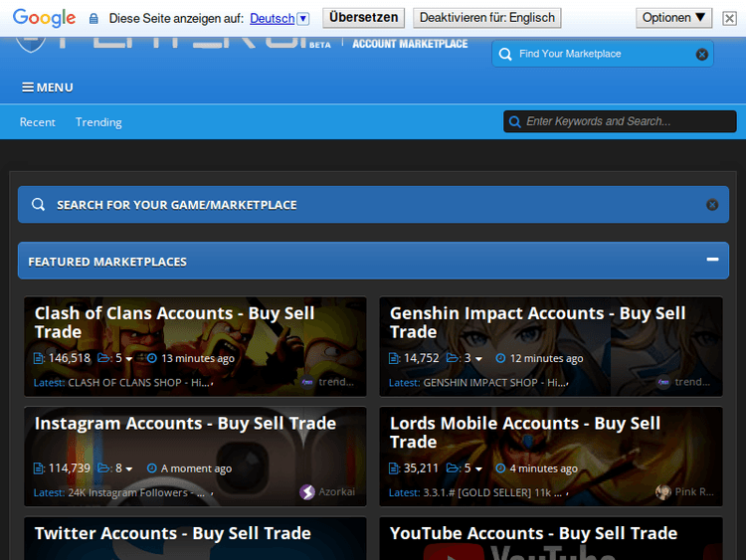Click the Übersetzen button
Viewport: 746px width, 560px height.
363,18
